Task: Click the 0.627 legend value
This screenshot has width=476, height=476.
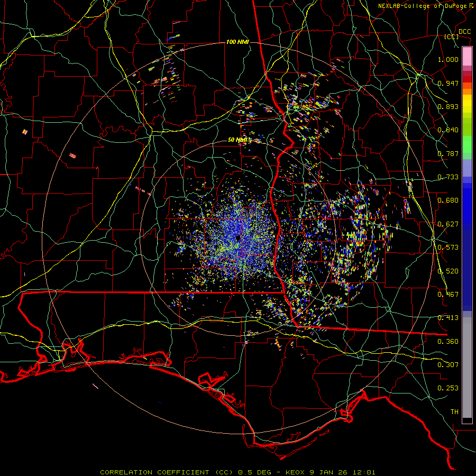Action: click(x=448, y=224)
